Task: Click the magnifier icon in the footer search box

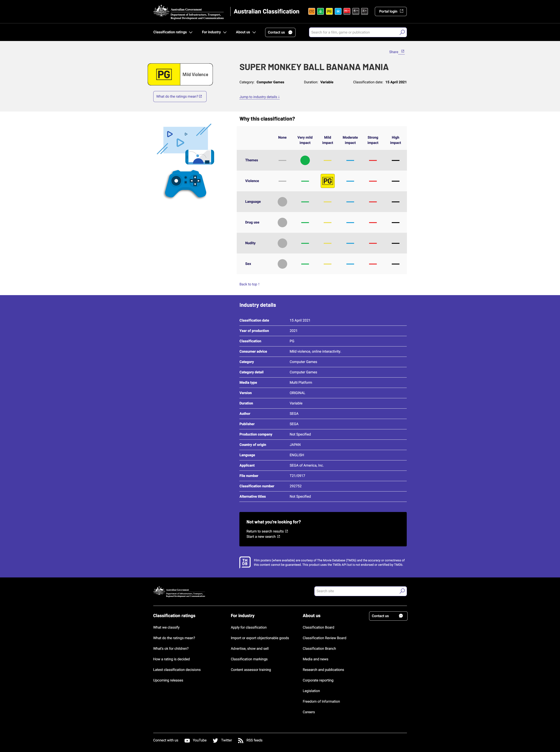Action: pyautogui.click(x=402, y=591)
